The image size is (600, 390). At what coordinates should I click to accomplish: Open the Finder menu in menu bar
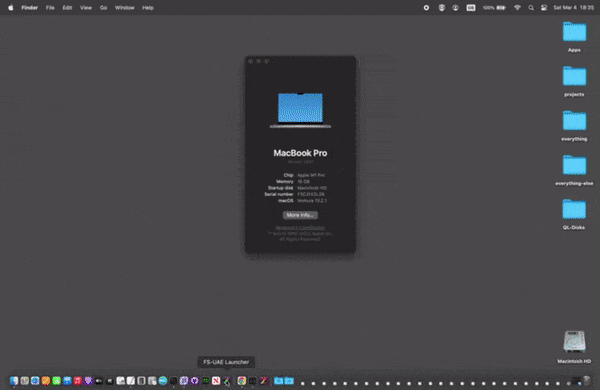pos(29,8)
